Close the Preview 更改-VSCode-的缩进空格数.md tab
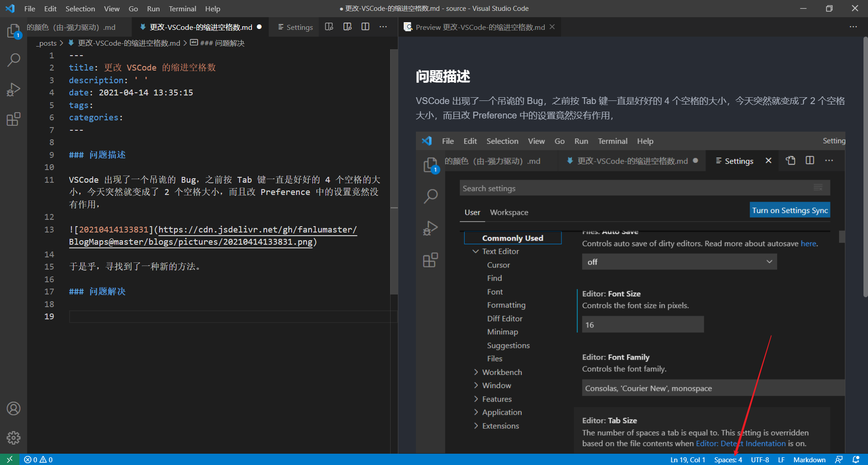The width and height of the screenshot is (868, 465). coord(552,27)
